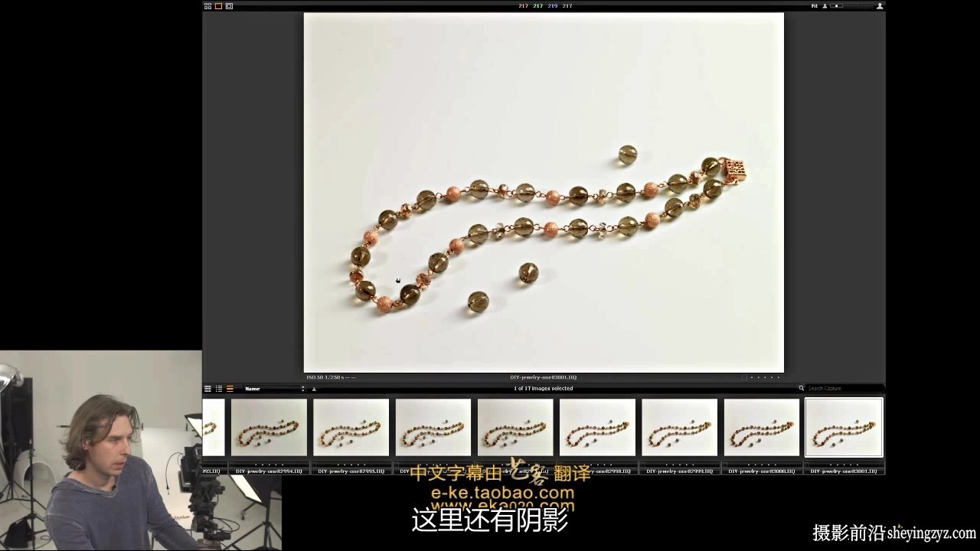The height and width of the screenshot is (551, 980).
Task: Open the Name sort order dropdown
Action: point(274,389)
